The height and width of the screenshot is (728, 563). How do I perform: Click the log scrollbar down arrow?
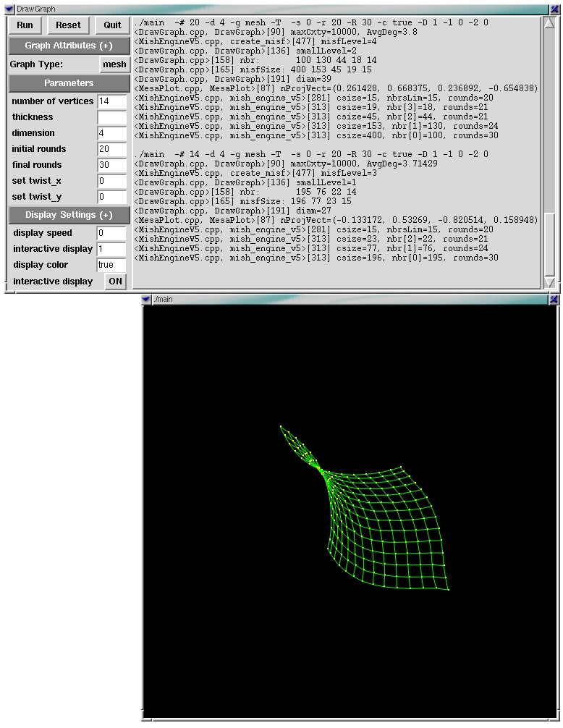click(x=549, y=282)
